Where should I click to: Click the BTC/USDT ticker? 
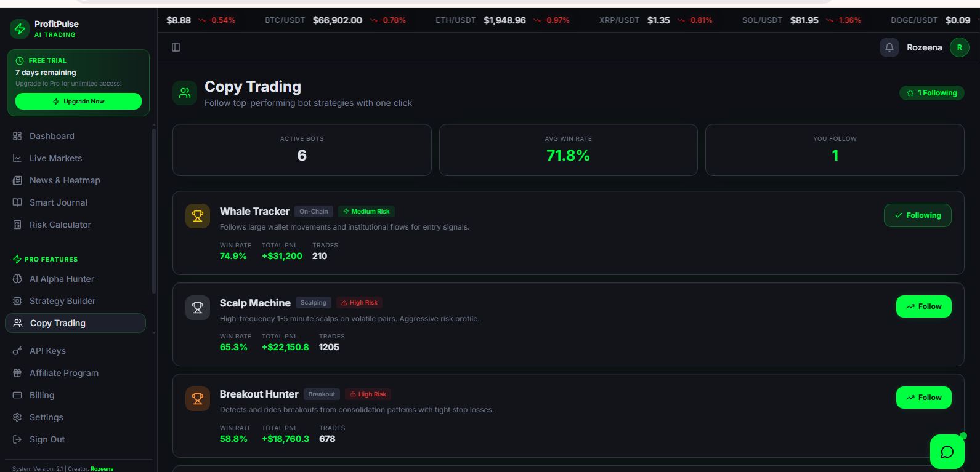336,20
